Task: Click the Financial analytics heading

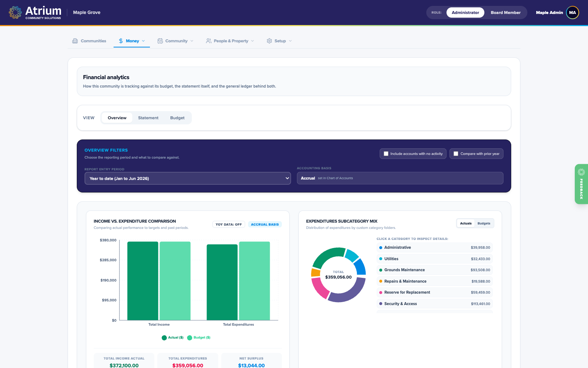Action: point(106,77)
